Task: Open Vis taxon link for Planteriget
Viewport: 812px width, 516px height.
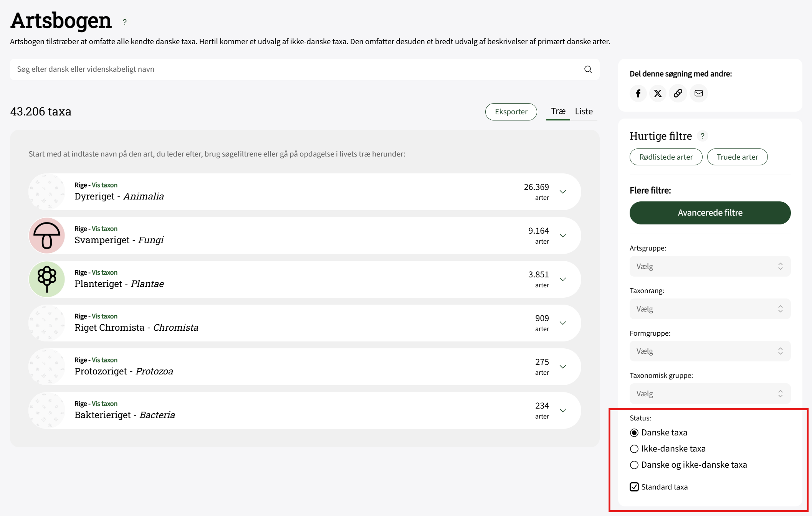Action: point(104,272)
